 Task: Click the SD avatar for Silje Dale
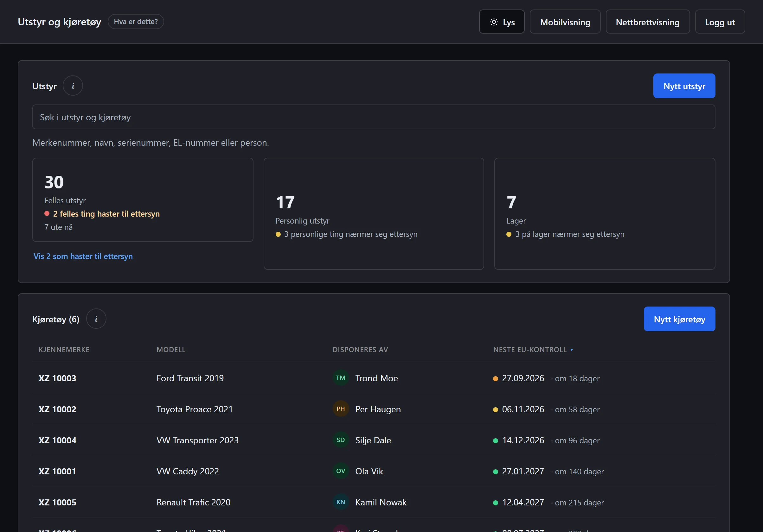tap(341, 440)
